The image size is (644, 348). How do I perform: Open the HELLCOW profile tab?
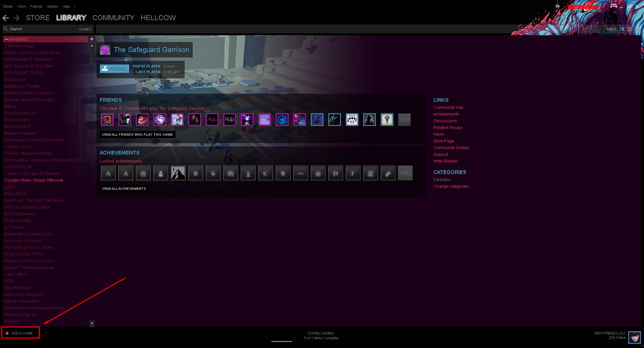coord(158,18)
